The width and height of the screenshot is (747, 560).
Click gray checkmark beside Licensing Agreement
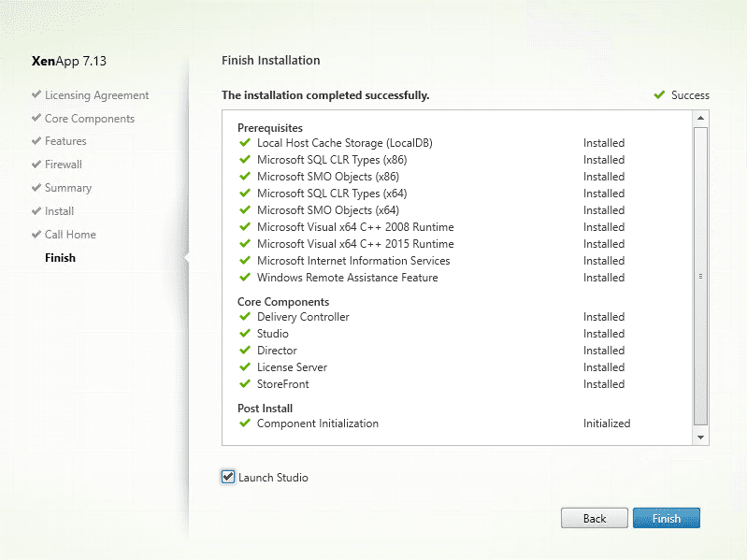click(x=36, y=94)
